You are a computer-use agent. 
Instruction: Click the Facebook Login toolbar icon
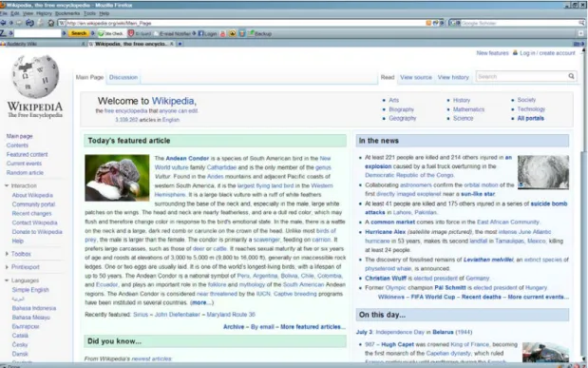click(x=207, y=33)
